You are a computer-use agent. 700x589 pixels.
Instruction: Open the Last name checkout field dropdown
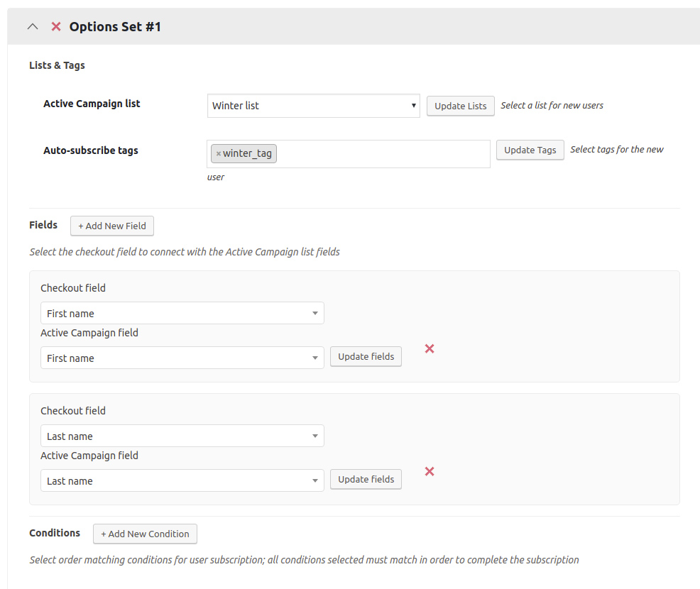[182, 436]
